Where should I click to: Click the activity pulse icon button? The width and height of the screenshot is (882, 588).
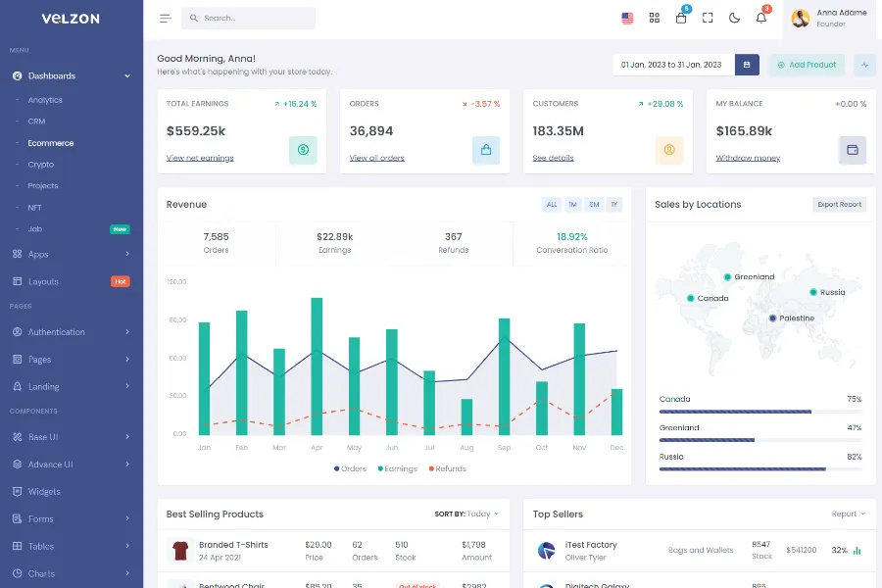point(864,65)
